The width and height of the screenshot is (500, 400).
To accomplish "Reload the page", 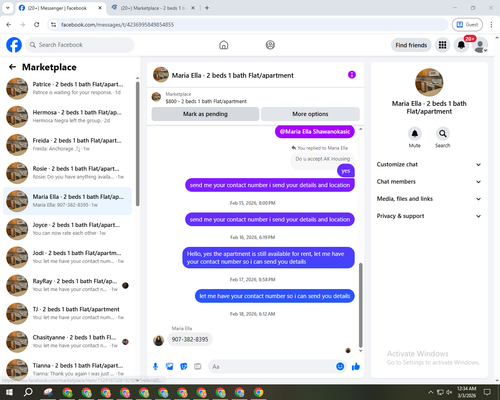I will coord(37,24).
